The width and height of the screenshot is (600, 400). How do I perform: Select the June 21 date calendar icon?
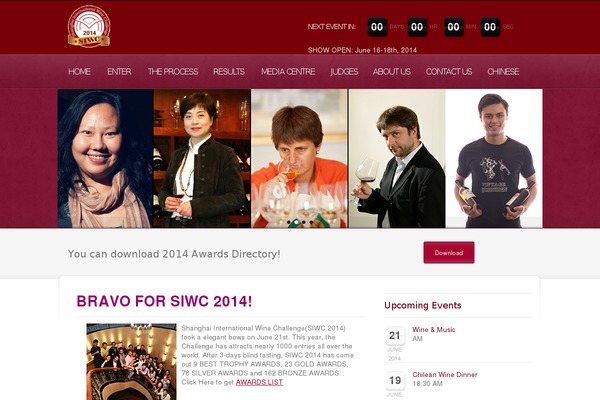click(x=395, y=336)
